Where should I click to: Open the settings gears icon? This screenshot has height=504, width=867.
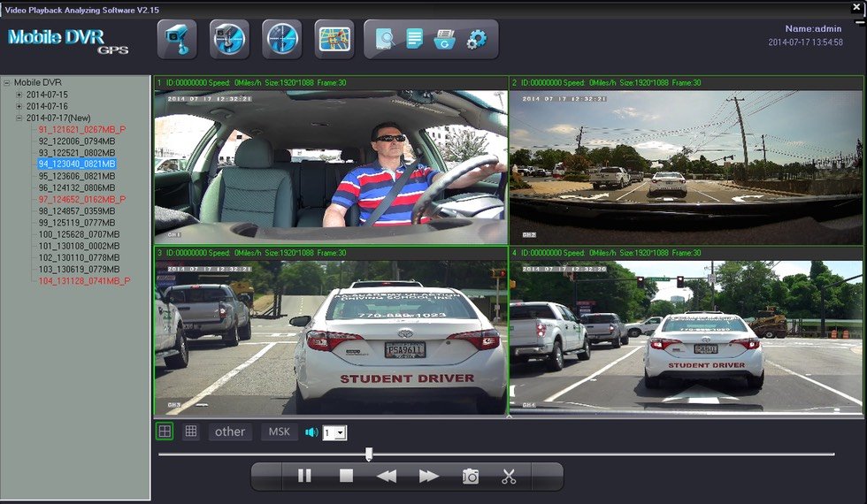coord(476,39)
